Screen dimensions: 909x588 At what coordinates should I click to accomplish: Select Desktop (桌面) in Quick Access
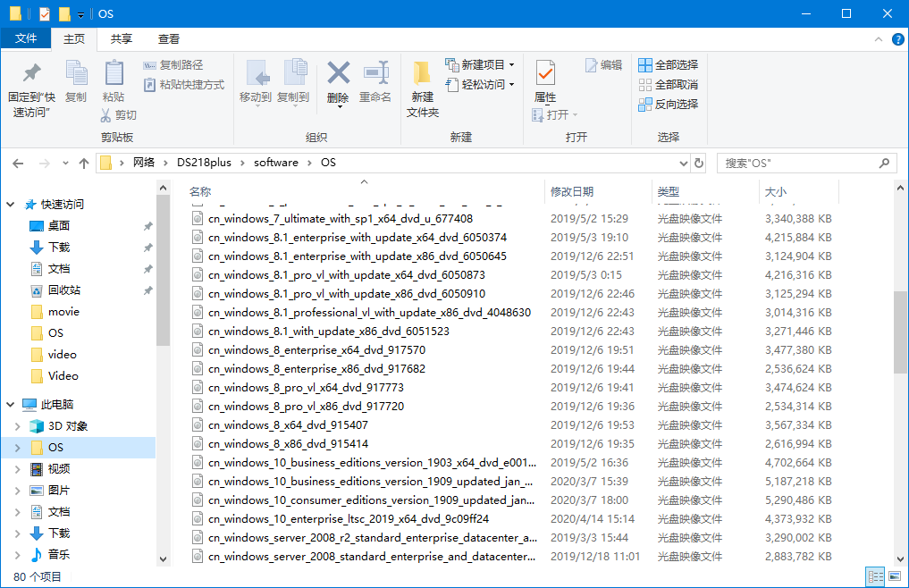click(x=59, y=225)
